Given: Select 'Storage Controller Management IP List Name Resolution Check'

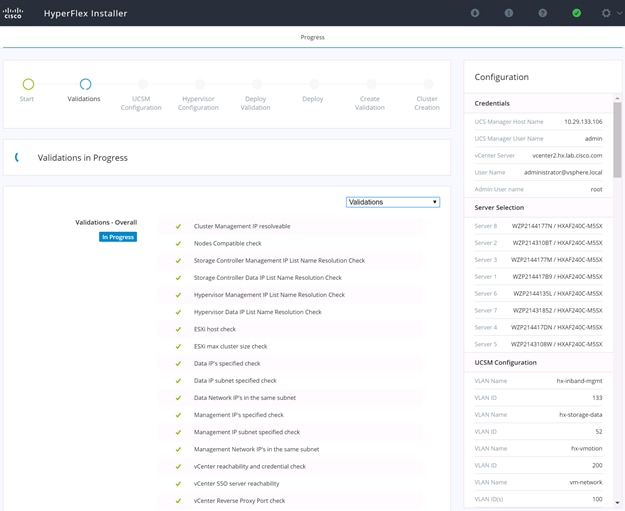Looking at the screenshot, I should pos(279,260).
